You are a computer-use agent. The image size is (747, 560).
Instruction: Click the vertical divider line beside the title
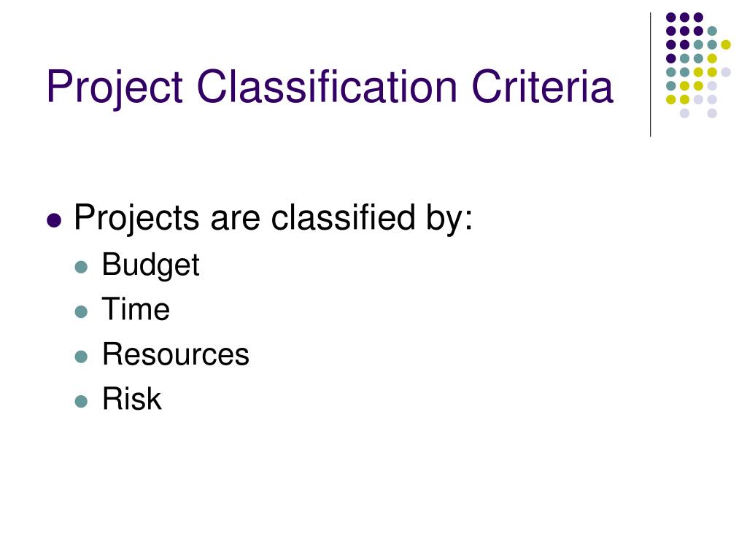point(650,75)
